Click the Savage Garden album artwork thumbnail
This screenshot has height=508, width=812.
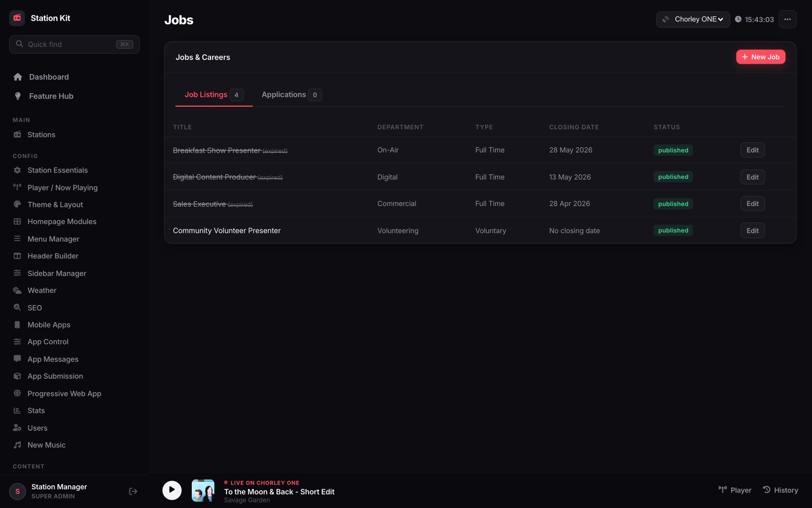(x=203, y=490)
